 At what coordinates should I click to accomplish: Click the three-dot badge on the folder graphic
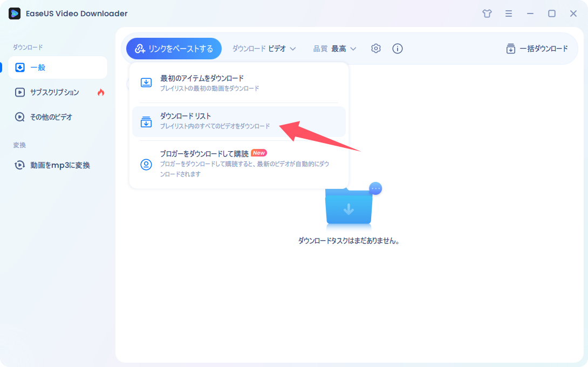[x=375, y=188]
